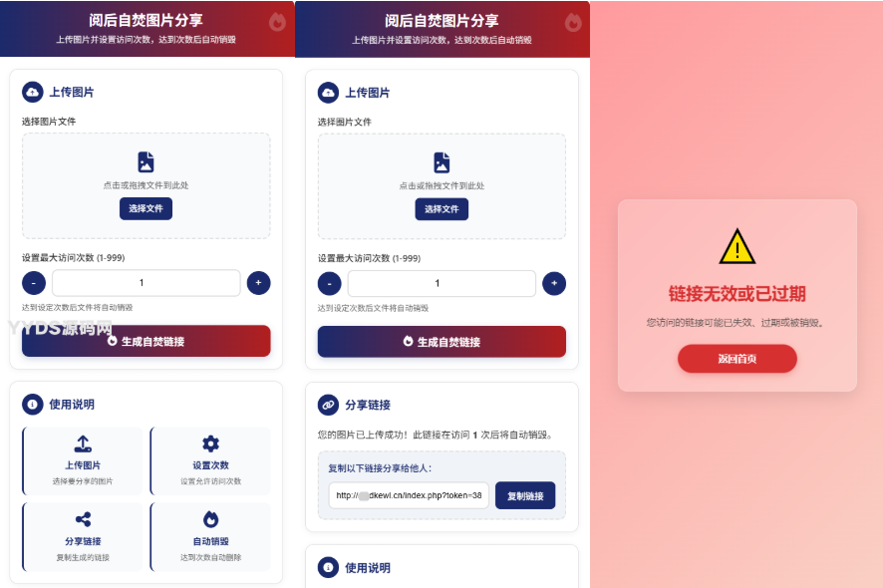The width and height of the screenshot is (883, 588).
Task: Click the share icon above 分享链接 card
Action: [x=83, y=519]
